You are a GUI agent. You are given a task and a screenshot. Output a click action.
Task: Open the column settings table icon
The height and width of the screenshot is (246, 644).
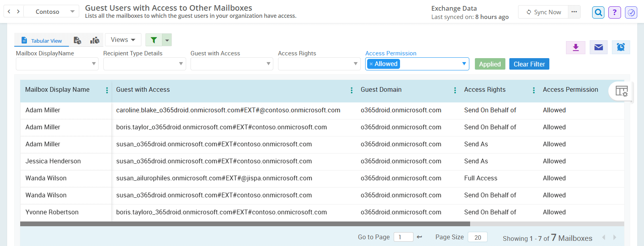(x=621, y=91)
